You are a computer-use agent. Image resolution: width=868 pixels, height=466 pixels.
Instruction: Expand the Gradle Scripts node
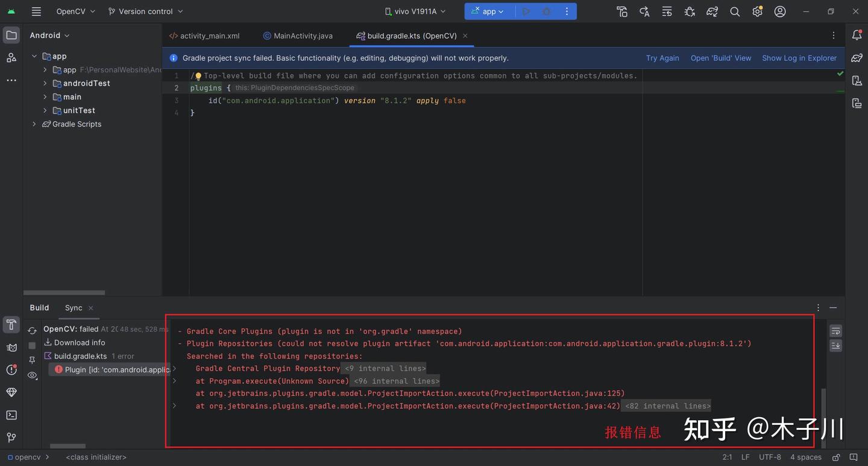tap(34, 124)
